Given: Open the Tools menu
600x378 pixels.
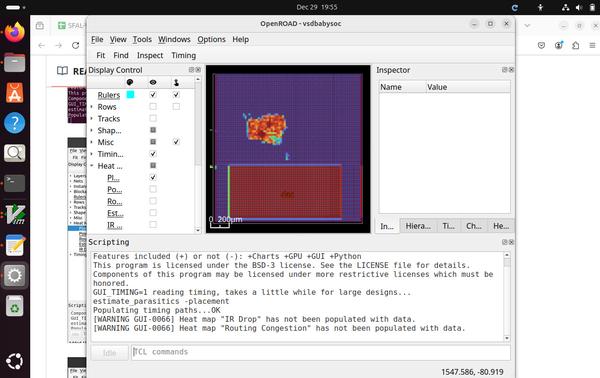Looking at the screenshot, I should tap(142, 39).
